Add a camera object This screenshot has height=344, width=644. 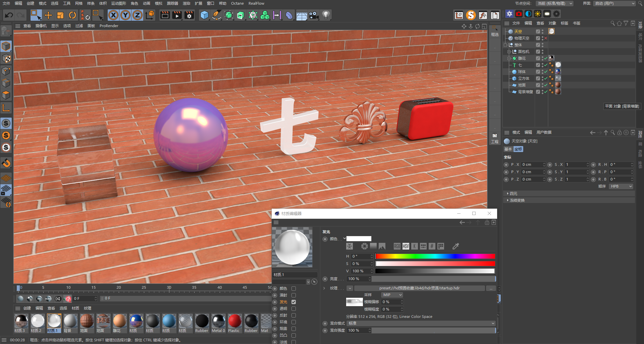click(x=314, y=15)
